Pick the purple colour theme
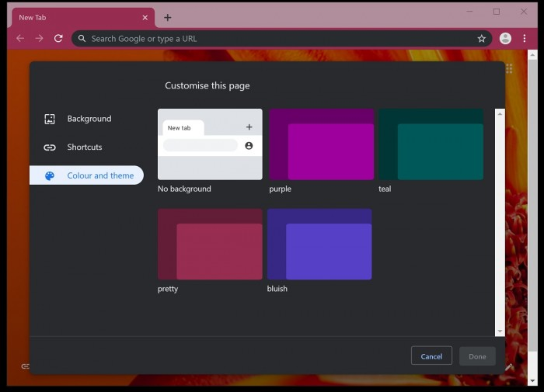 point(321,144)
